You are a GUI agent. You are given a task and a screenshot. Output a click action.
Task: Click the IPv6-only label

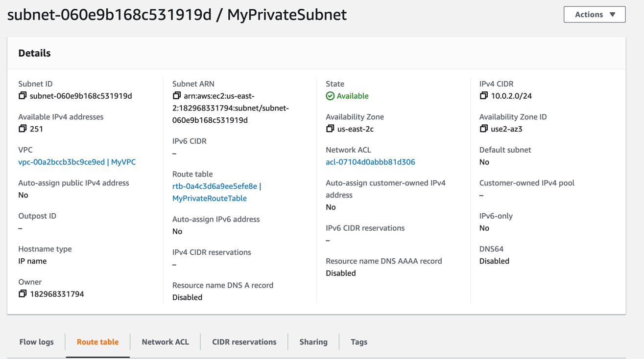coord(496,216)
